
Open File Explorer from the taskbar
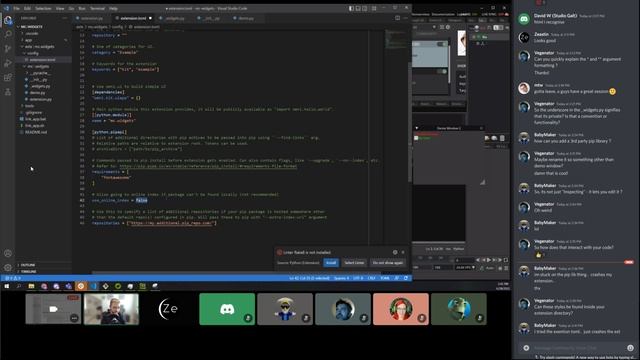click(x=31, y=287)
